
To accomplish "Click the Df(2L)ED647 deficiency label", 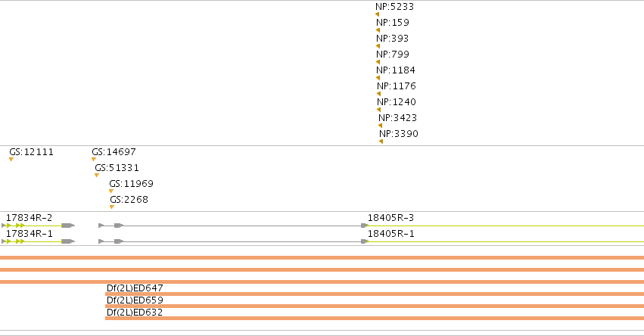I will click(x=135, y=288).
